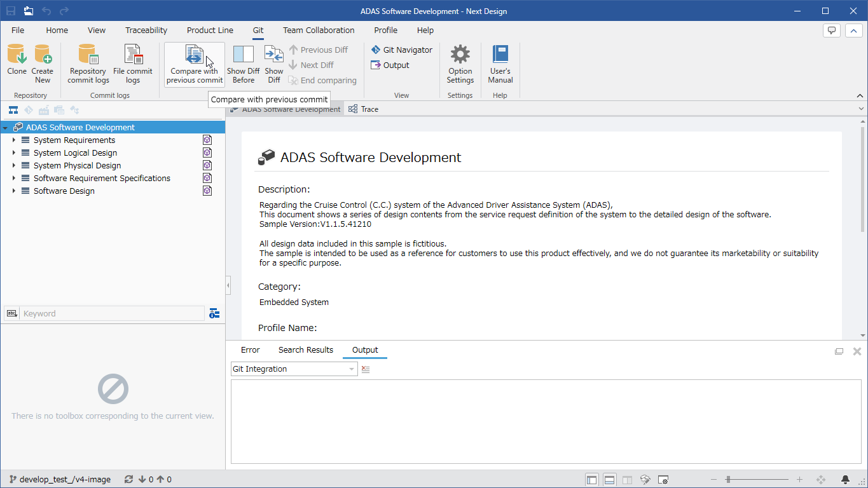Open the Traceability ribbon tab

(146, 30)
